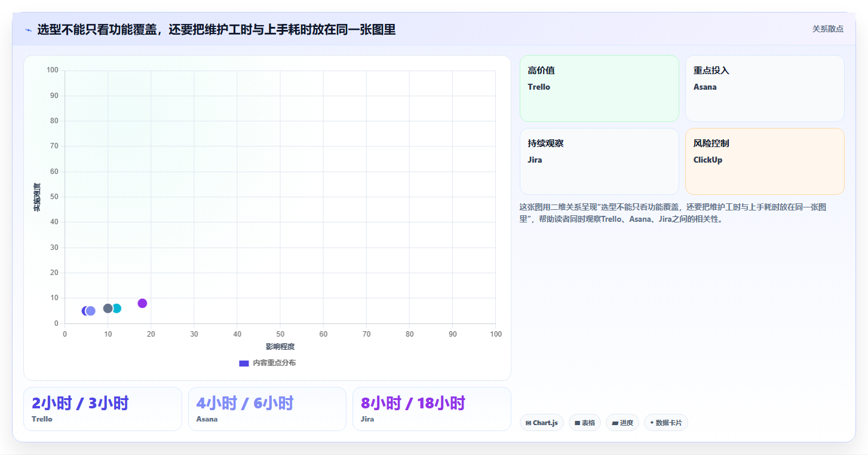Screen dimensions: 868x455
Task: Click the lightning icon beside the title
Action: (28, 29)
